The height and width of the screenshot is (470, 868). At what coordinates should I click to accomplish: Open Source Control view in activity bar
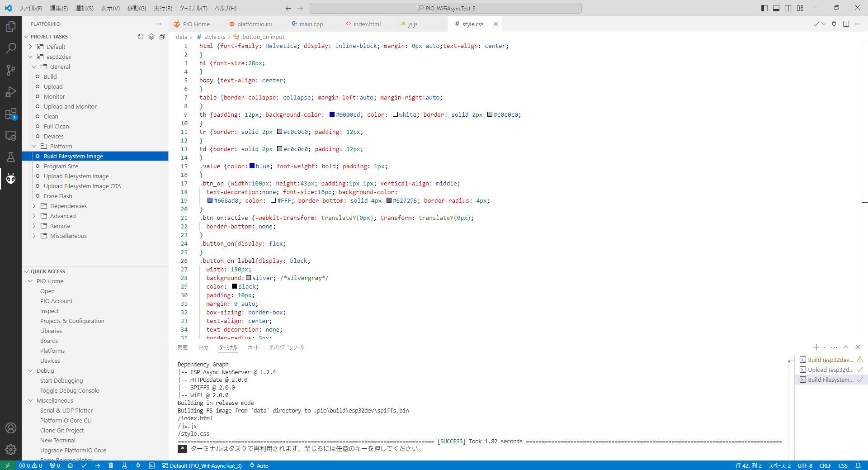click(x=11, y=70)
